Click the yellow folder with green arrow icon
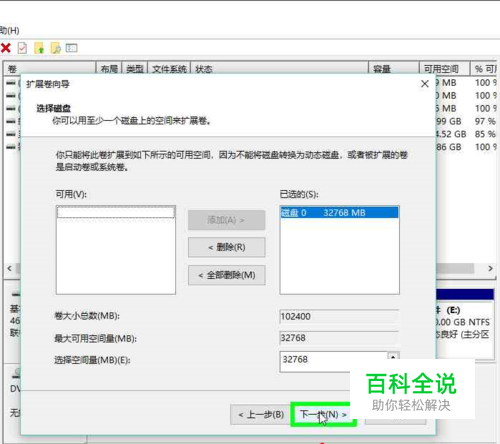The height and width of the screenshot is (444, 500). (39, 48)
